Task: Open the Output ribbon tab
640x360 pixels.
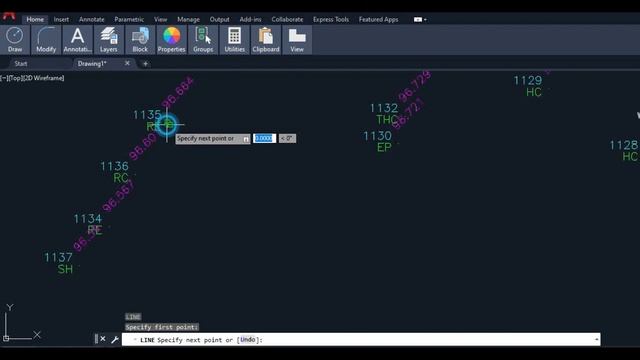Action: point(219,19)
